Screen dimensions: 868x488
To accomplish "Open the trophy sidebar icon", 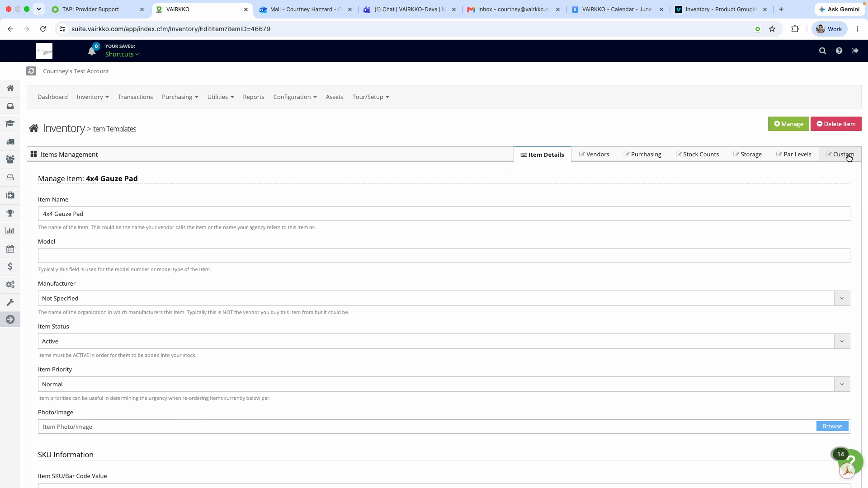I will pyautogui.click(x=10, y=213).
